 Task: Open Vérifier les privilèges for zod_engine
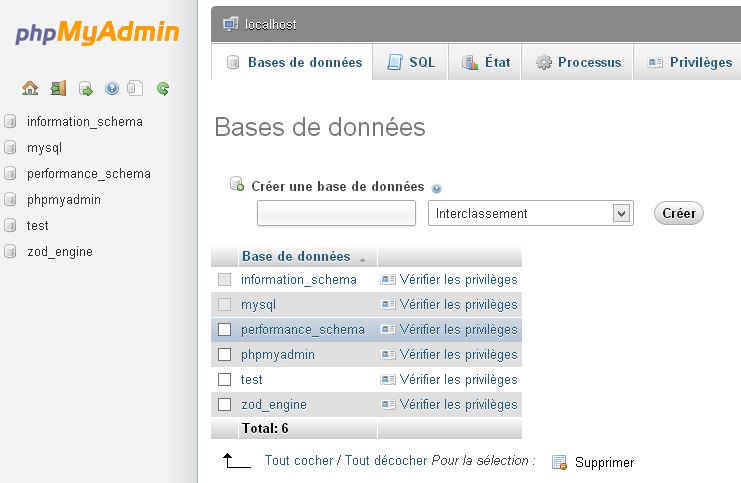pyautogui.click(x=458, y=405)
